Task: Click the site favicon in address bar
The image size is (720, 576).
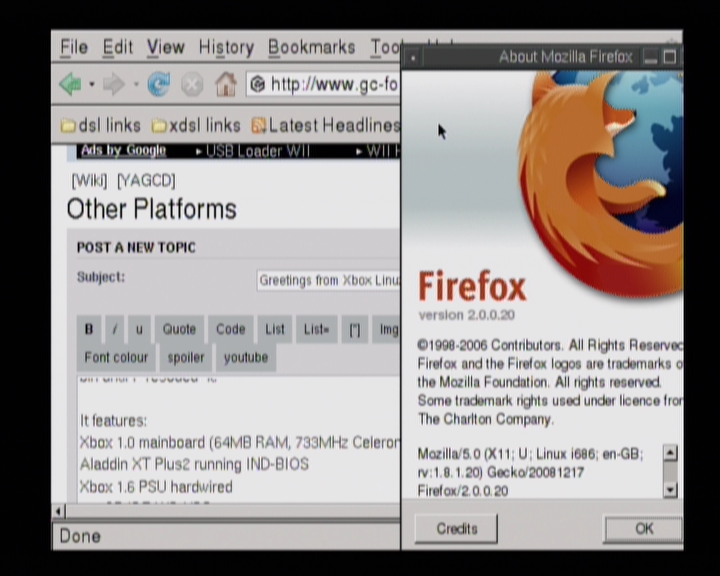Action: pyautogui.click(x=258, y=85)
